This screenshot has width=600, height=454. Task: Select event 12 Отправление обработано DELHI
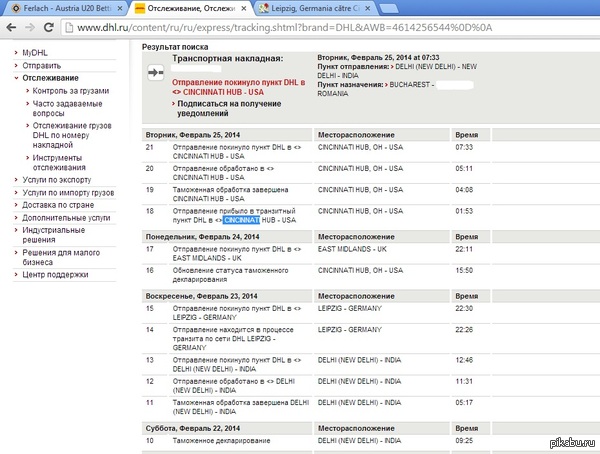(234, 386)
